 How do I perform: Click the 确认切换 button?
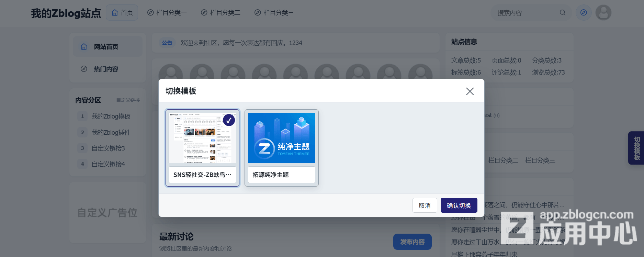(x=459, y=205)
